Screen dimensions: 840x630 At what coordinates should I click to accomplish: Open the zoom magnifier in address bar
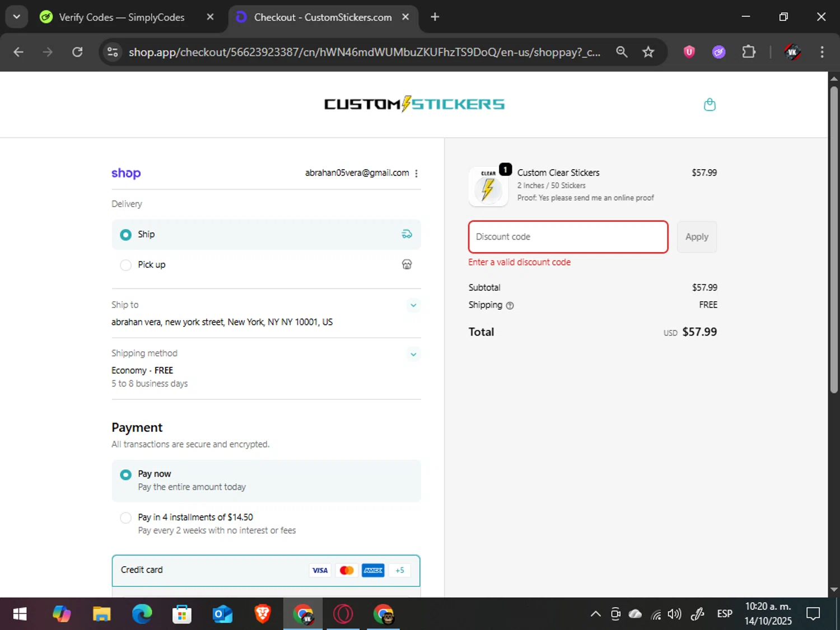pyautogui.click(x=622, y=52)
